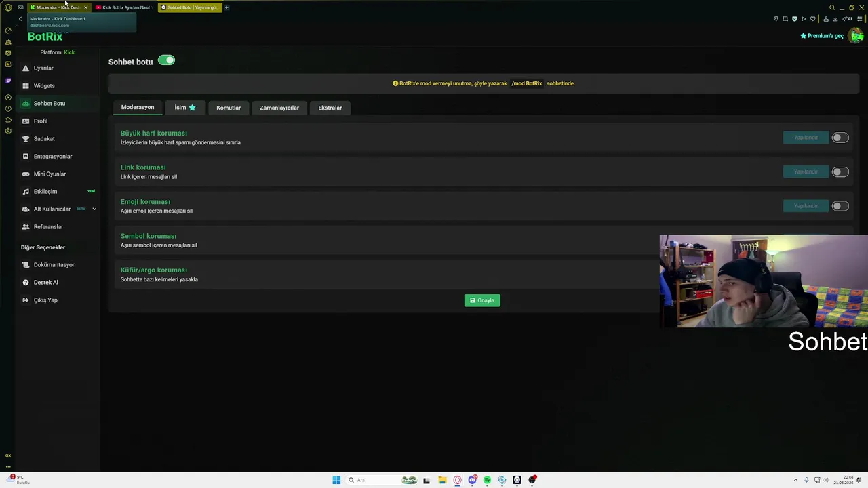The height and width of the screenshot is (488, 868).
Task: Open Uyarılar via its warning triangle icon
Action: click(26, 68)
